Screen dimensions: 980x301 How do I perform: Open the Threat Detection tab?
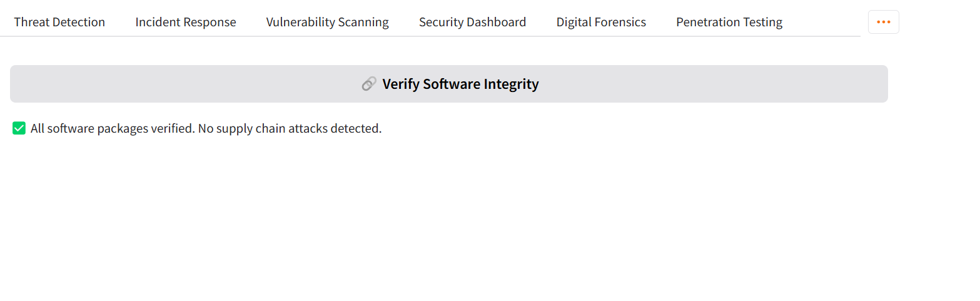coord(59,23)
